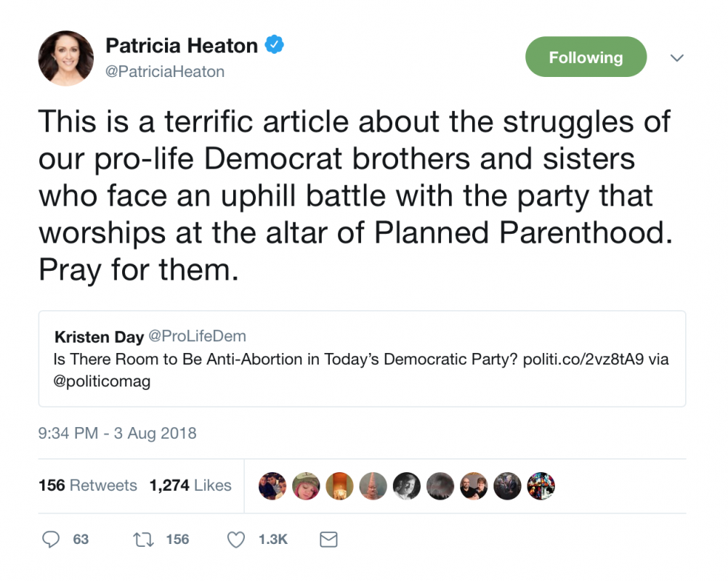Click the 9:34 PM - 3 Aug 2018 timestamp

click(x=118, y=433)
